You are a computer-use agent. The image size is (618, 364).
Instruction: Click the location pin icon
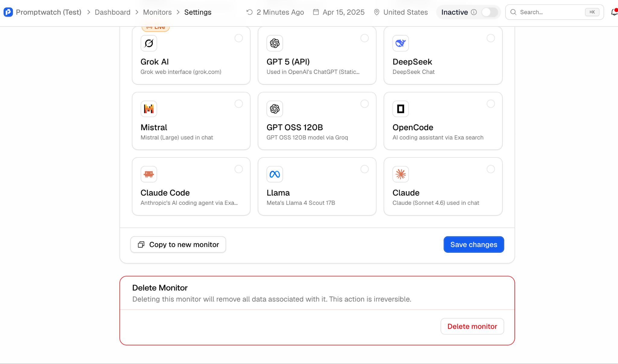(x=377, y=12)
